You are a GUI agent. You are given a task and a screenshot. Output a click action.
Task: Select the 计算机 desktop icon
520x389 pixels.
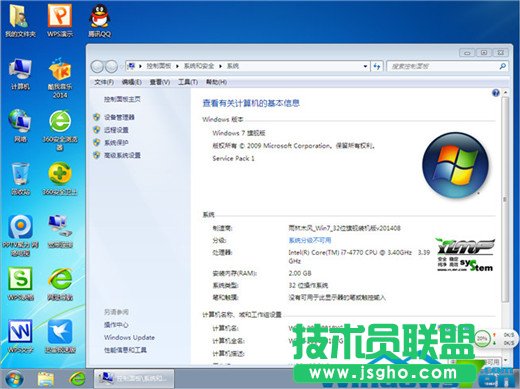20,74
